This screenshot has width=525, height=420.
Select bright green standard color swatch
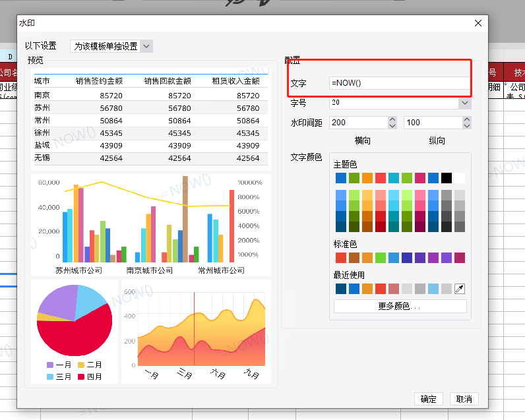(381, 258)
